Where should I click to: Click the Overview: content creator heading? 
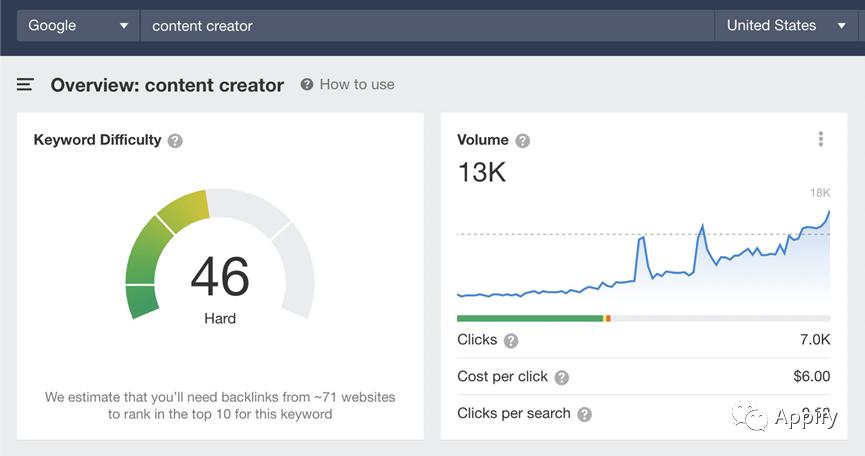click(x=167, y=86)
